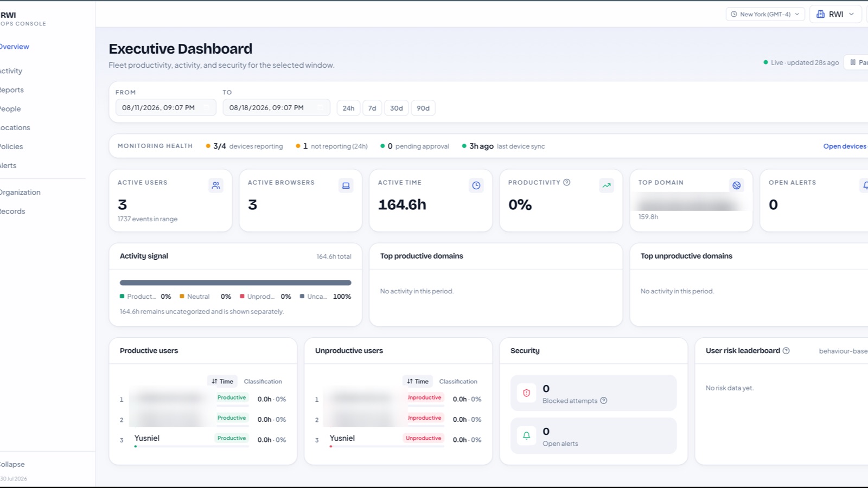Click help icon beside User risk leaderboard
The image size is (868, 488).
pos(786,351)
